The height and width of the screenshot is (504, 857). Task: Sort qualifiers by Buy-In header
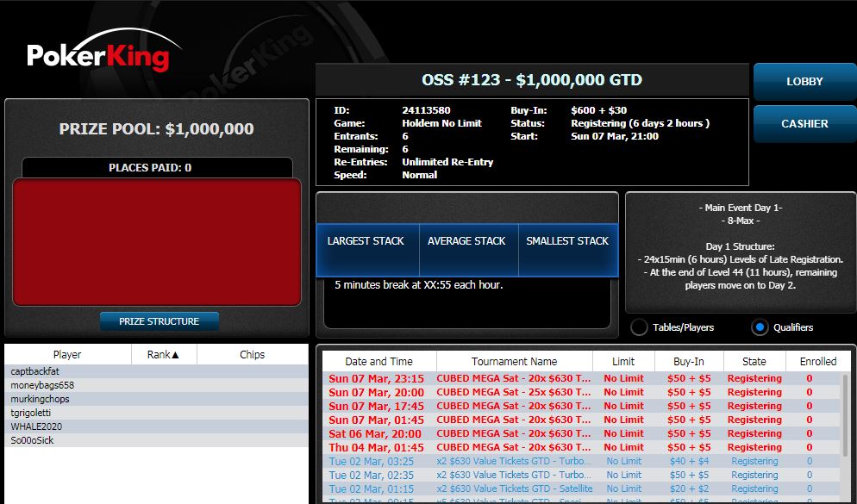[689, 362]
